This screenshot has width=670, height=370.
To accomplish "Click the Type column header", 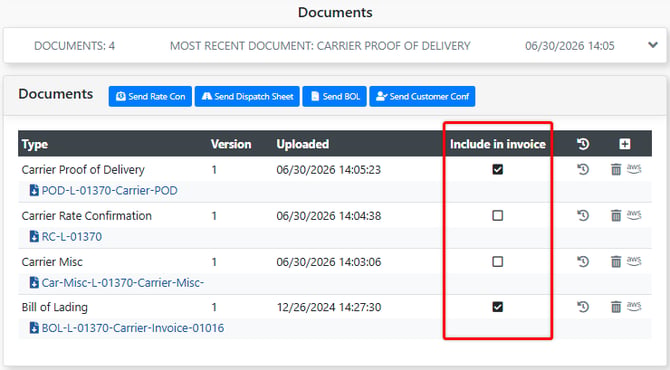I will (35, 144).
